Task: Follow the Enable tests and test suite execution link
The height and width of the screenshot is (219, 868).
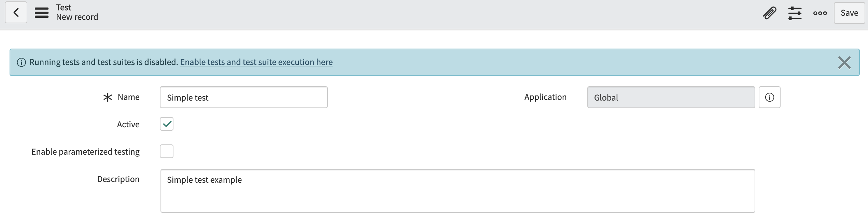Action: pyautogui.click(x=256, y=62)
